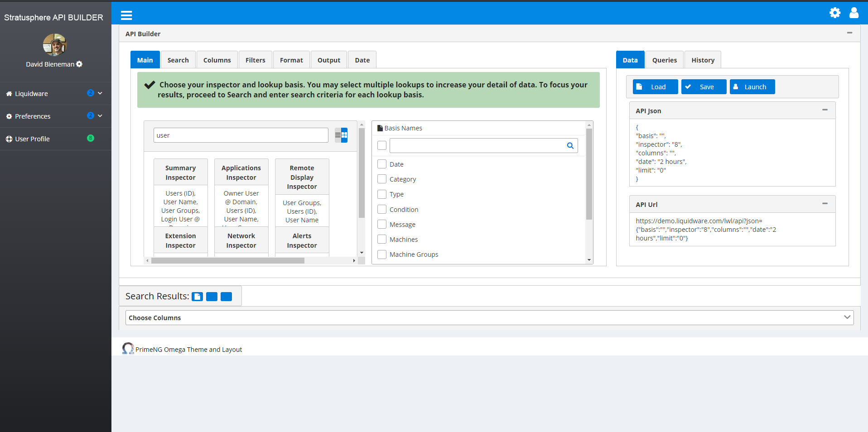Check the Machines basis checkbox
The image size is (868, 432).
click(382, 239)
